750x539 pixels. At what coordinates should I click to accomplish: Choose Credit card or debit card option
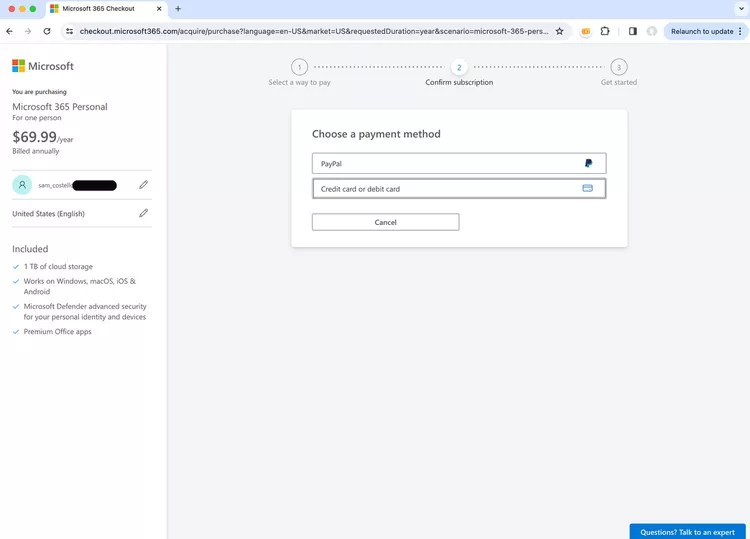click(x=458, y=188)
